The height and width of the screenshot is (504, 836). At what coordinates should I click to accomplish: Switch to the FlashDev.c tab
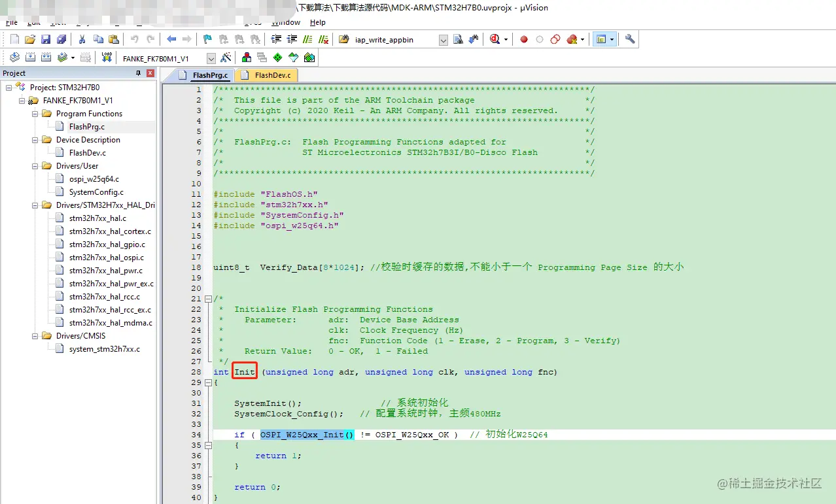(267, 75)
